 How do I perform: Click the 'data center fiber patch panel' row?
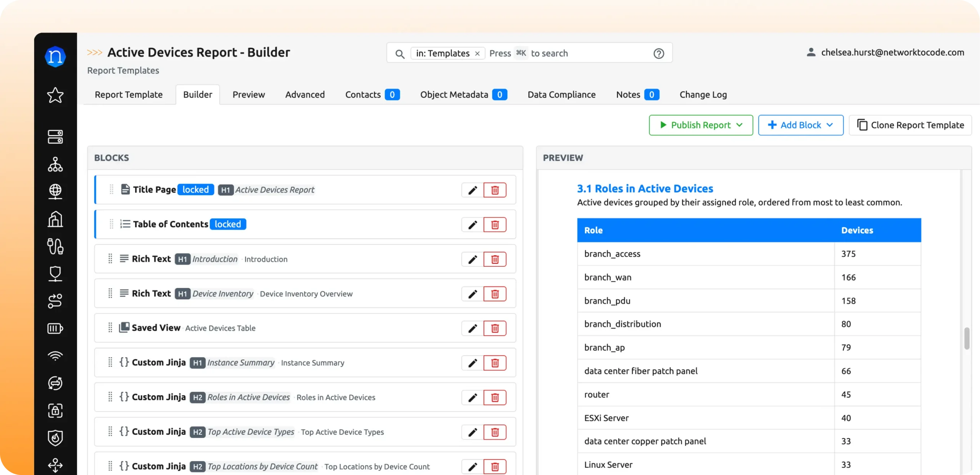click(749, 371)
